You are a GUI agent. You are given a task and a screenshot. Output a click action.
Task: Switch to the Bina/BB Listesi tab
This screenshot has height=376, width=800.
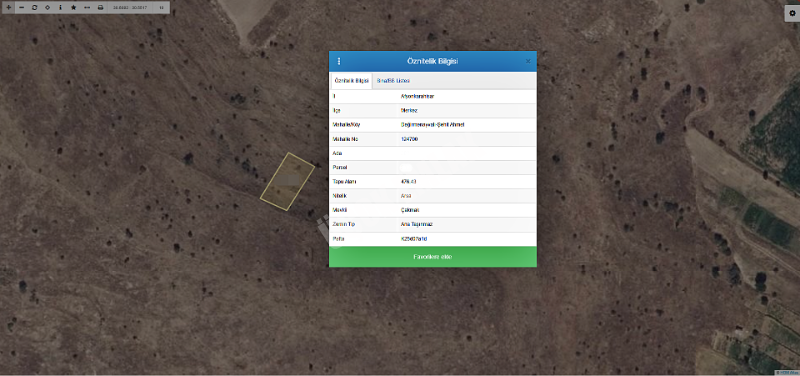(393, 81)
